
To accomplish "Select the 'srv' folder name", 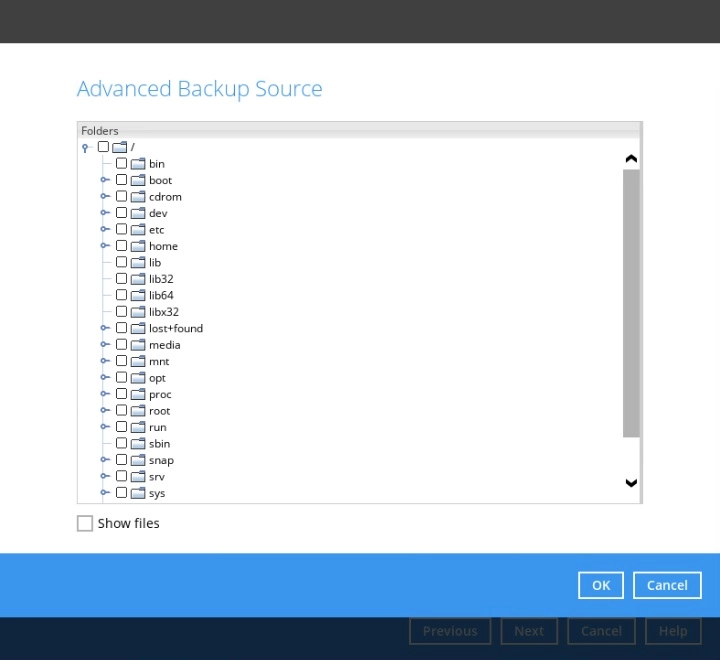I will coord(157,477).
